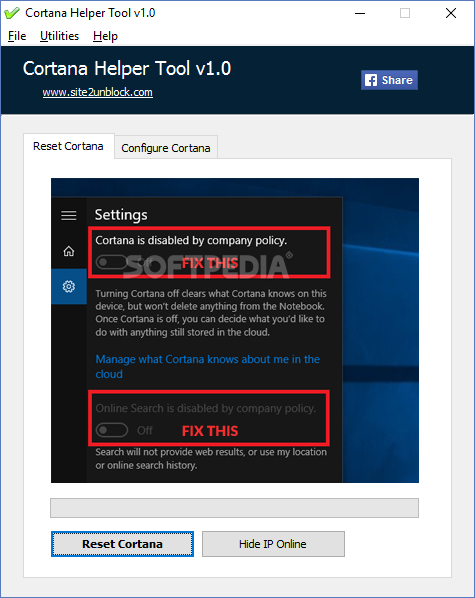The width and height of the screenshot is (475, 598).
Task: Minimize the Cortana Helper Tool window
Action: pos(360,13)
